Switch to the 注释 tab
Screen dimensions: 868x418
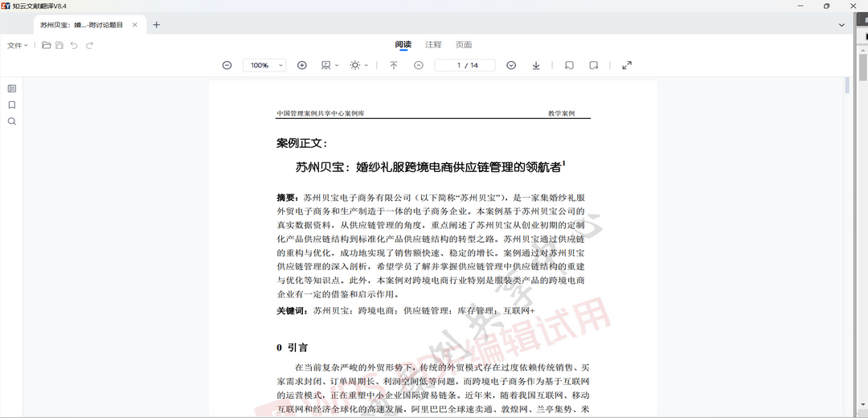(x=433, y=45)
